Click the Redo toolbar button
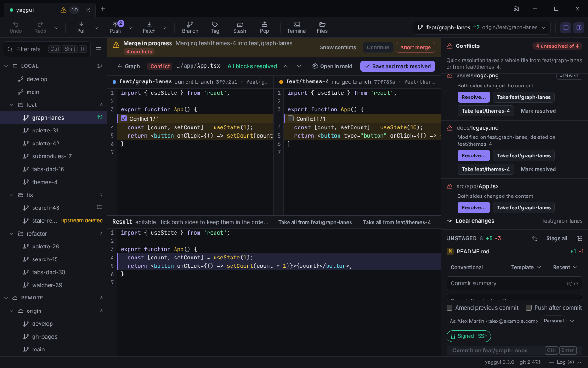Screen dimensions: 588x368 tap(40, 27)
